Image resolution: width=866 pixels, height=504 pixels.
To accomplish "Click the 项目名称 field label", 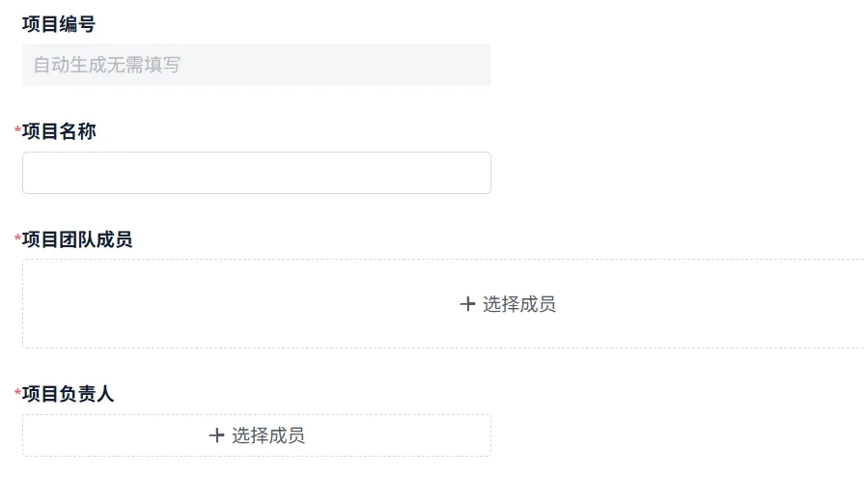I will tap(59, 131).
